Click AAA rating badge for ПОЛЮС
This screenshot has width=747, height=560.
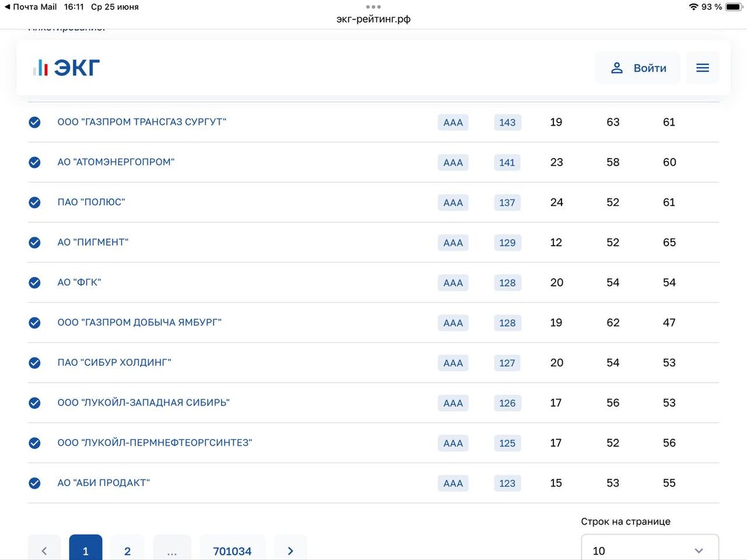[x=453, y=202]
